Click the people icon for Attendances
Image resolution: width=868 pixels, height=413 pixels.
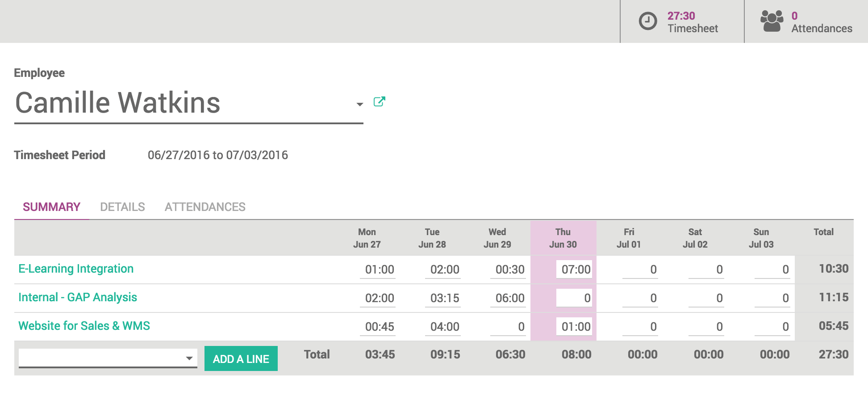772,21
